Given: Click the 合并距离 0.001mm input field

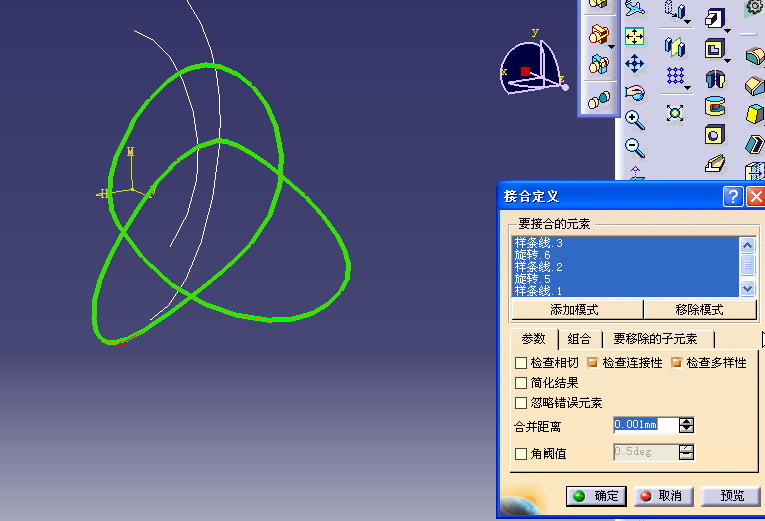Looking at the screenshot, I should (646, 425).
